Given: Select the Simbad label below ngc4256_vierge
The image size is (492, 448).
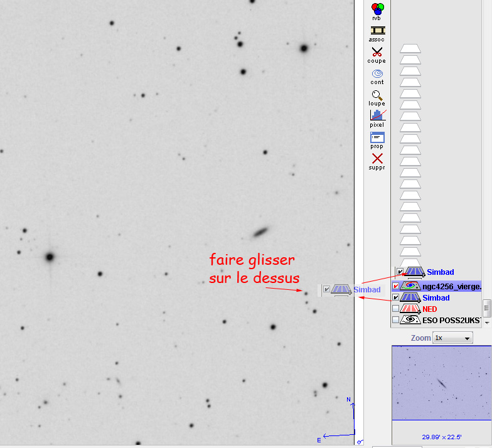Looking at the screenshot, I should click(436, 297).
